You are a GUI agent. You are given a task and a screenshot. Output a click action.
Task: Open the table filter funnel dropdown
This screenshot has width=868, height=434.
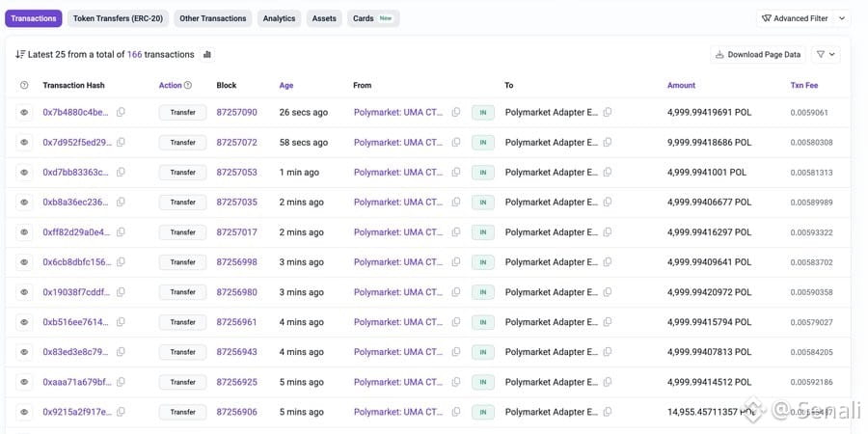click(x=826, y=54)
